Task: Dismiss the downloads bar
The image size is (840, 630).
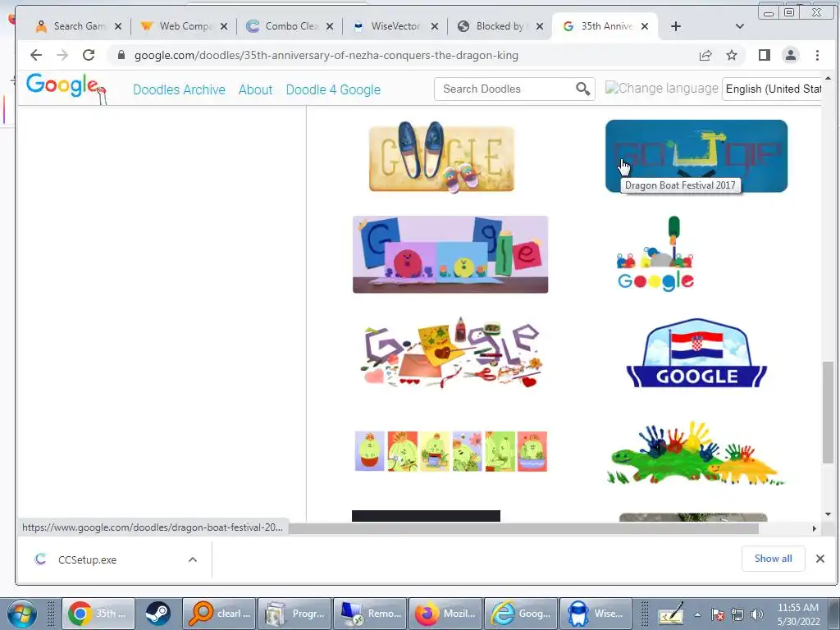Action: (819, 559)
